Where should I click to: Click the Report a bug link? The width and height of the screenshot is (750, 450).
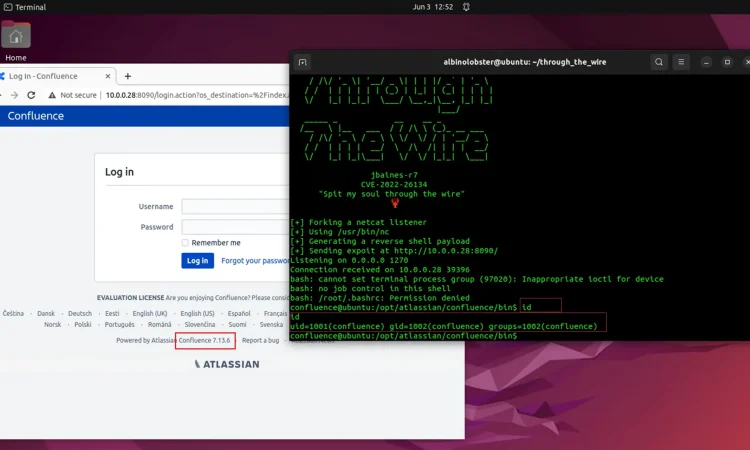[x=260, y=341]
